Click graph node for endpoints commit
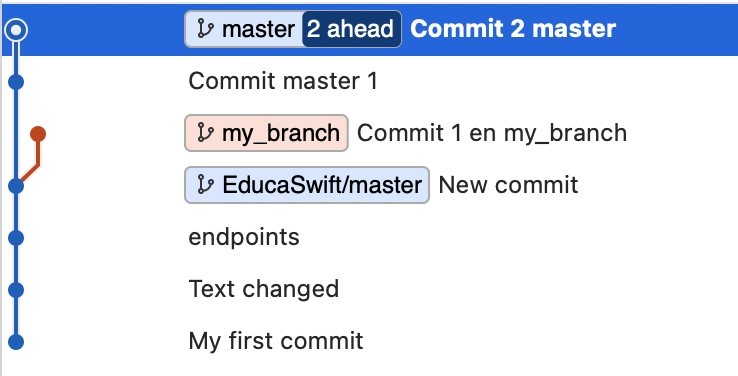 click(x=16, y=238)
